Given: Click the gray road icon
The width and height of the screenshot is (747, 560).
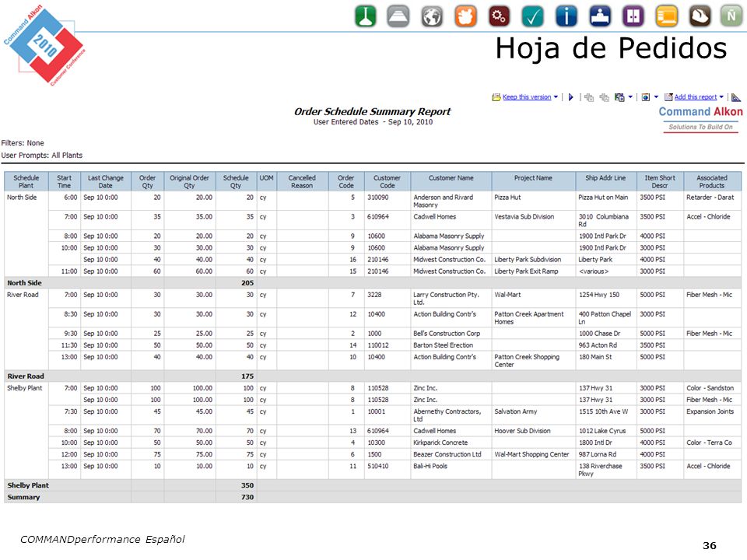Looking at the screenshot, I should [x=398, y=16].
